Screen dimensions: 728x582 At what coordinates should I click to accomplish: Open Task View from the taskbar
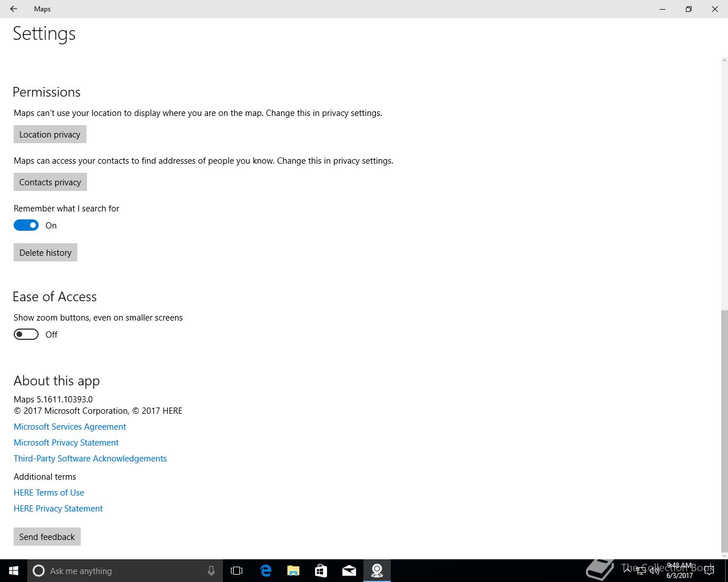[237, 571]
